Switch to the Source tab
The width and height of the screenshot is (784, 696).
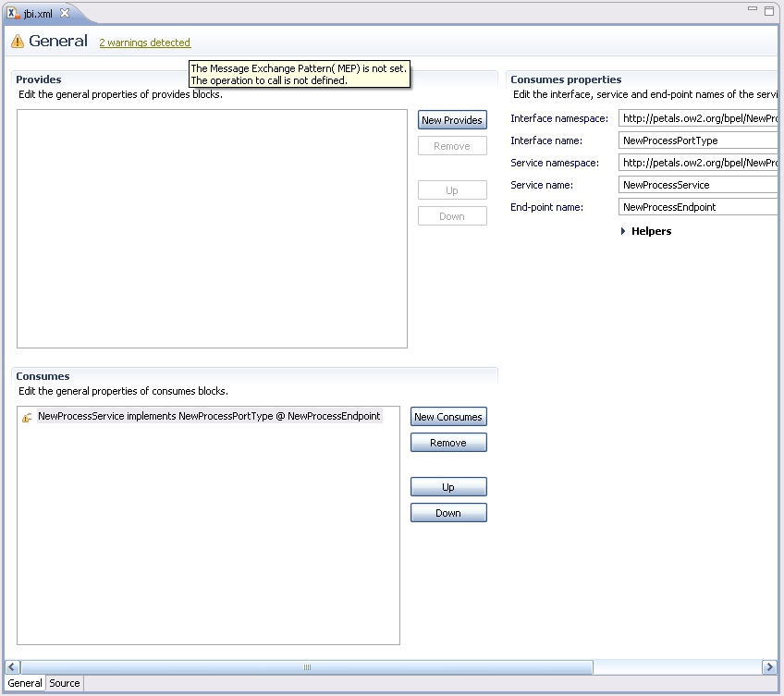coord(65,683)
